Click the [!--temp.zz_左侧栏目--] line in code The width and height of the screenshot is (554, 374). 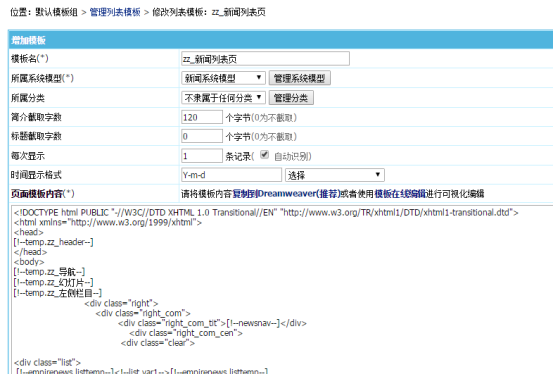(x=58, y=293)
